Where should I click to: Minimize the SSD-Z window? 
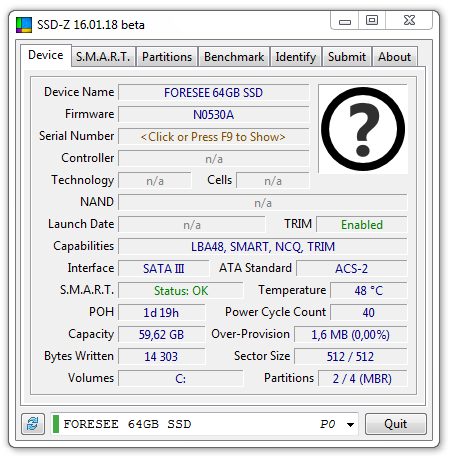tap(345, 21)
